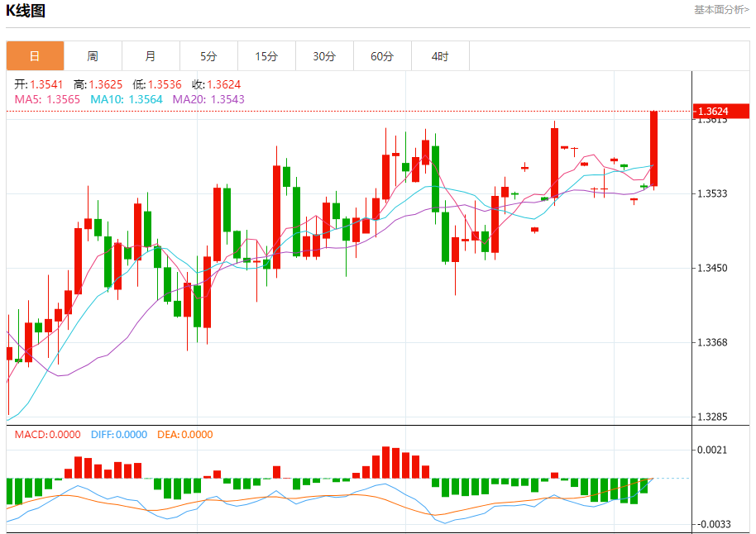Screen dimensions: 756x534
Task: Open the 4时 interval tab
Action: pos(440,56)
